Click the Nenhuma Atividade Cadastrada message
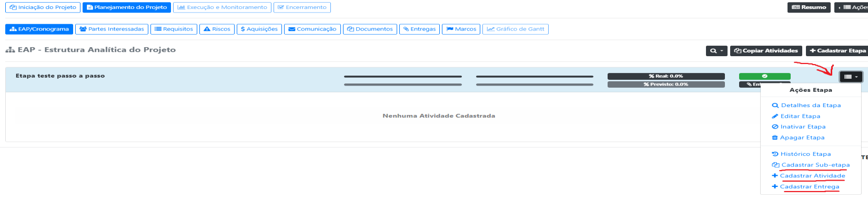Viewport: 868px width, 200px height. [439, 116]
